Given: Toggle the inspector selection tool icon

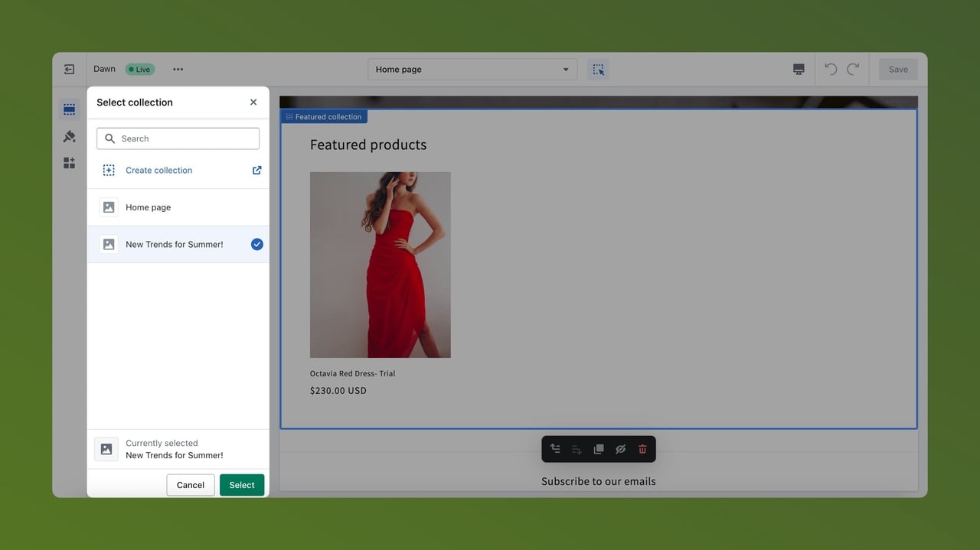Looking at the screenshot, I should (598, 69).
